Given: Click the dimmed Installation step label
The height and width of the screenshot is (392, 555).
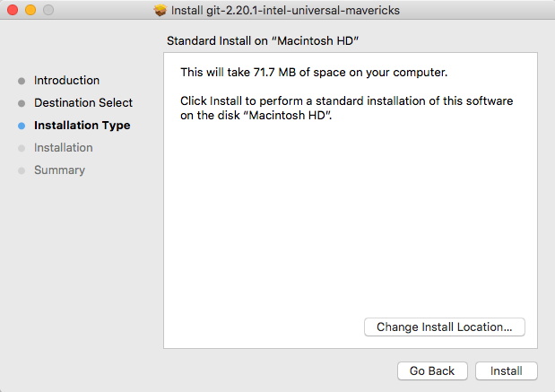Looking at the screenshot, I should (x=63, y=148).
